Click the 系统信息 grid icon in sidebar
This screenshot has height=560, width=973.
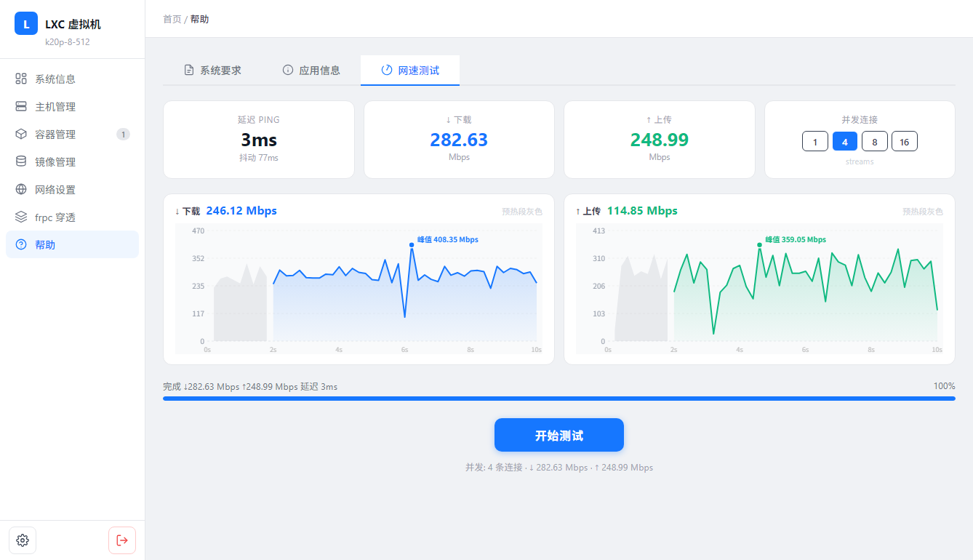(x=21, y=79)
